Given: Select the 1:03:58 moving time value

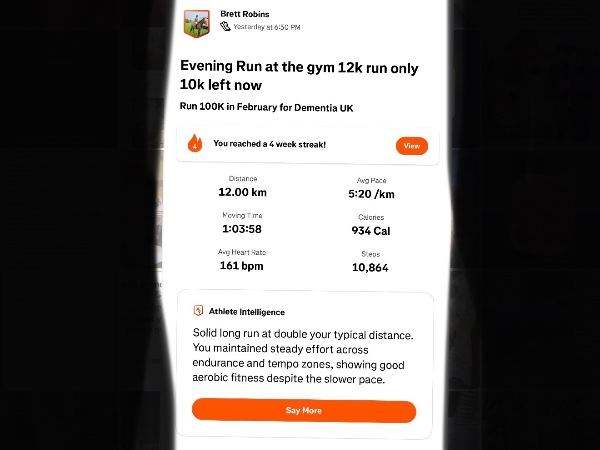Looking at the screenshot, I should point(242,229).
